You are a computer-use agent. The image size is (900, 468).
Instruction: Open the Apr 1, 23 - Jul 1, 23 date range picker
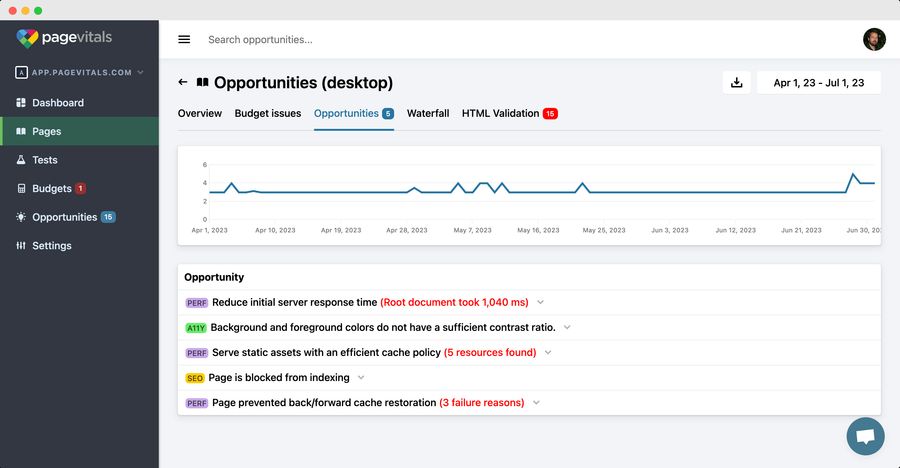coord(818,83)
